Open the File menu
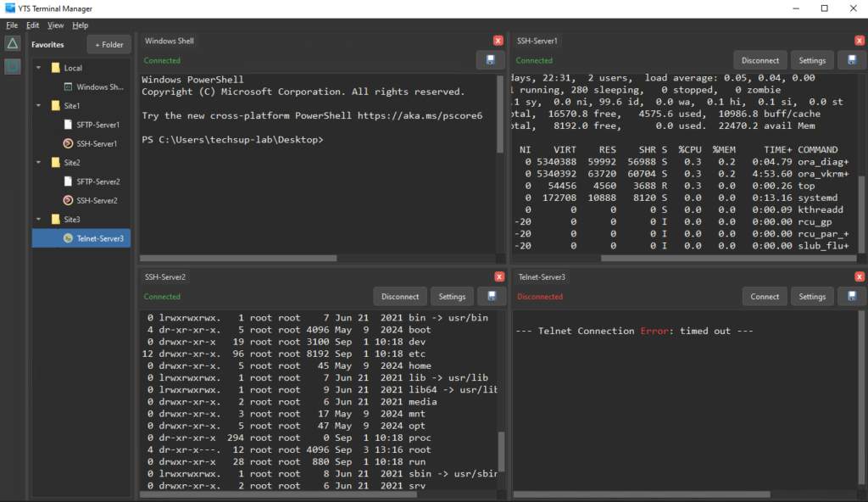This screenshot has height=502, width=868. pyautogui.click(x=12, y=25)
